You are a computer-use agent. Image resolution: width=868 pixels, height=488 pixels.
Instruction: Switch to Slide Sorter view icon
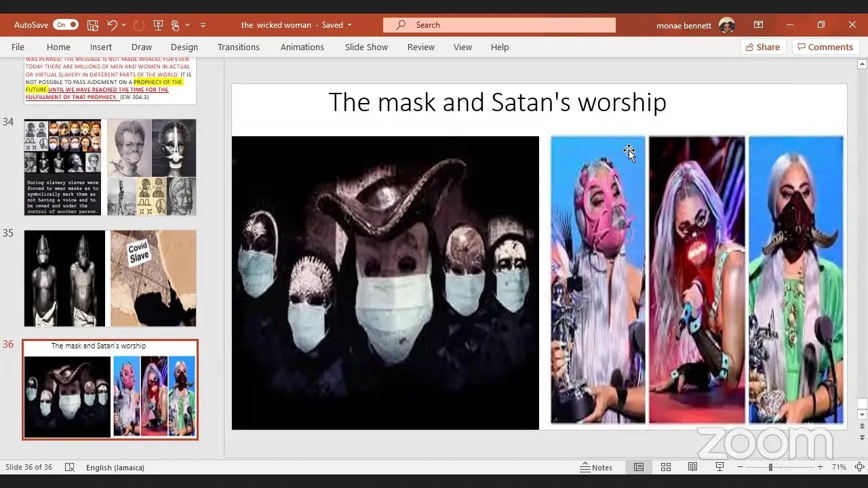666,468
